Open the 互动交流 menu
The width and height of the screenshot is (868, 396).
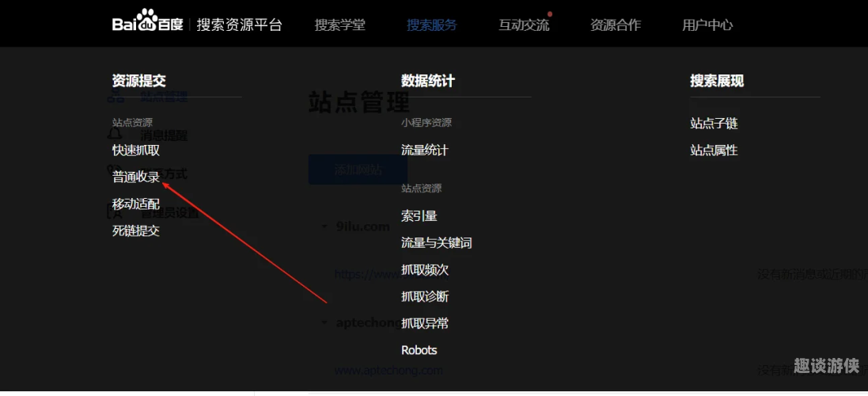(x=524, y=25)
